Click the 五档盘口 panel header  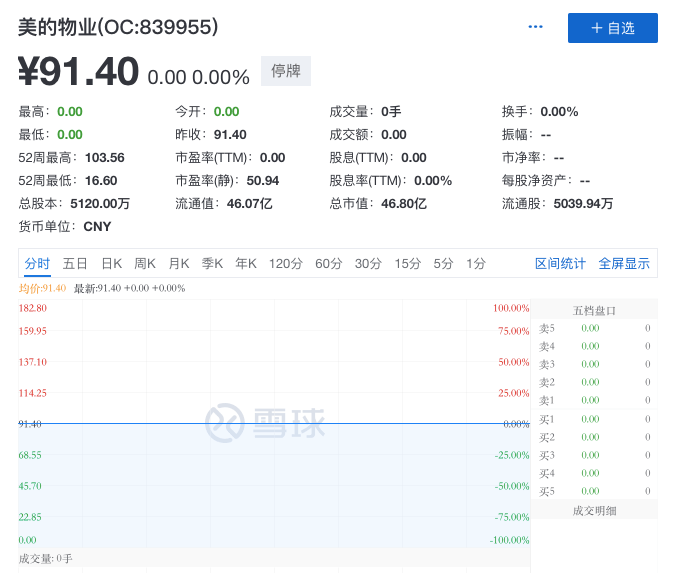[594, 311]
